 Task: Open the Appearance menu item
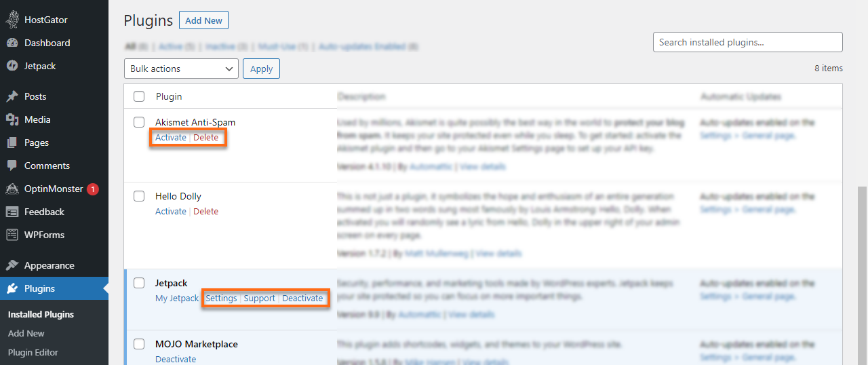coord(50,265)
